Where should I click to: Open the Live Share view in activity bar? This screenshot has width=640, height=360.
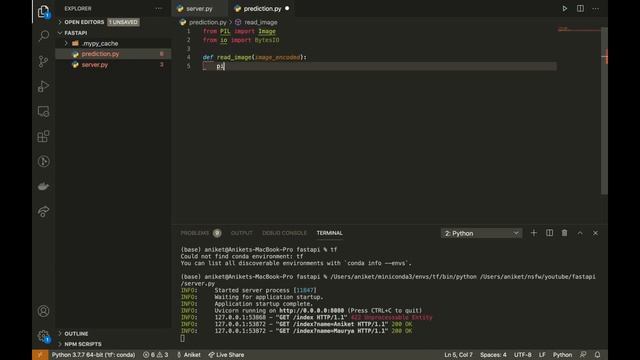click(x=43, y=211)
